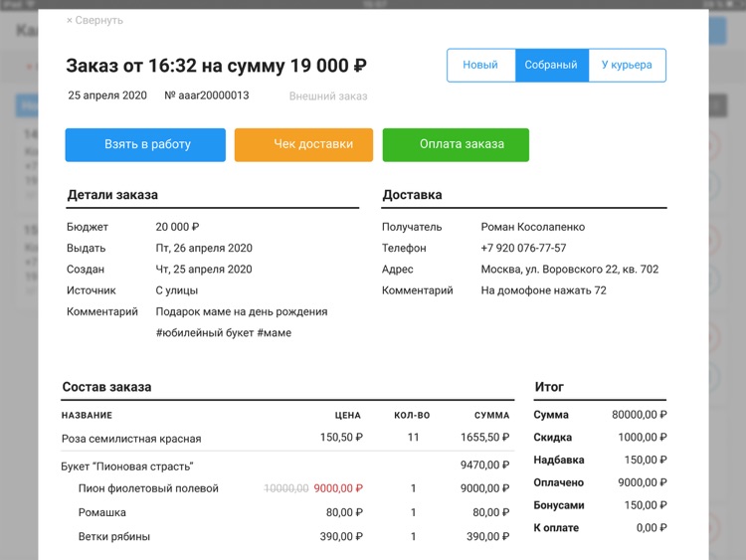This screenshot has width=746, height=560.
Task: Click order title Заказ от 16:32
Action: point(131,66)
